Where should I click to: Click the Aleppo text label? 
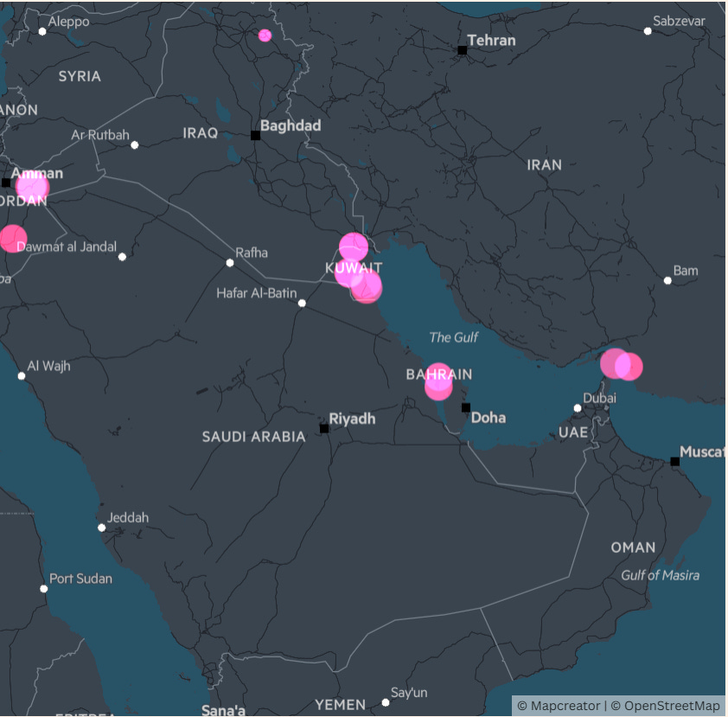pos(68,22)
